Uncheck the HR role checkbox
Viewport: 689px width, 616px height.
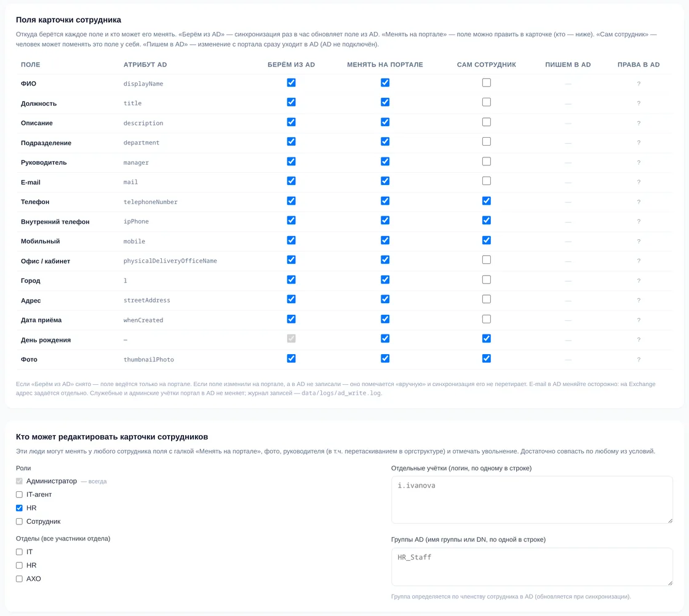19,508
